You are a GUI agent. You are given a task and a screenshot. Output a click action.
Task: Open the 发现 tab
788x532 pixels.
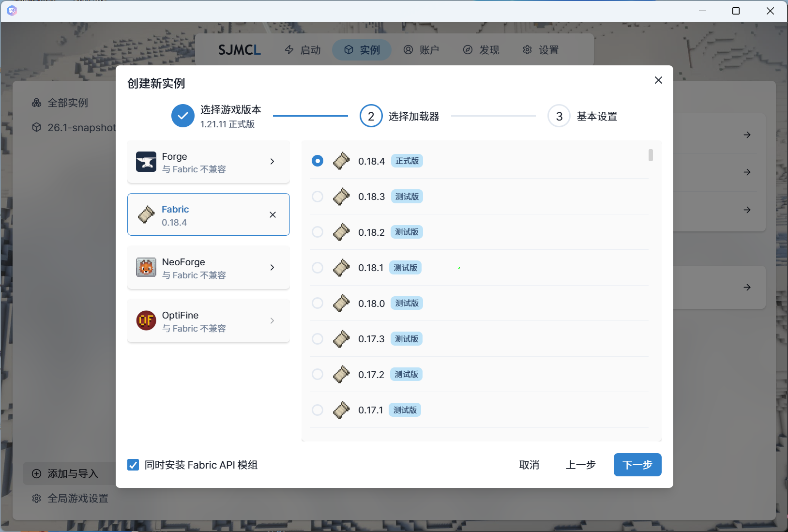pos(481,50)
